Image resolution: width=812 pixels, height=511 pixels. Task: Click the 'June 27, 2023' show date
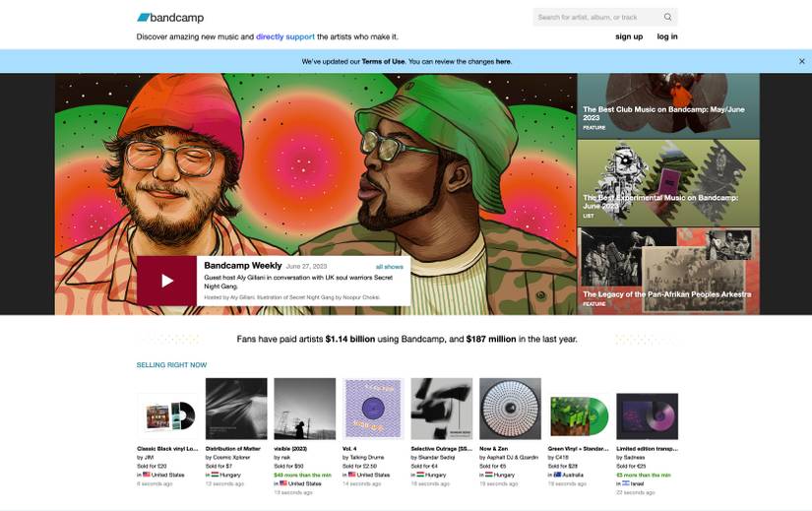tap(306, 267)
